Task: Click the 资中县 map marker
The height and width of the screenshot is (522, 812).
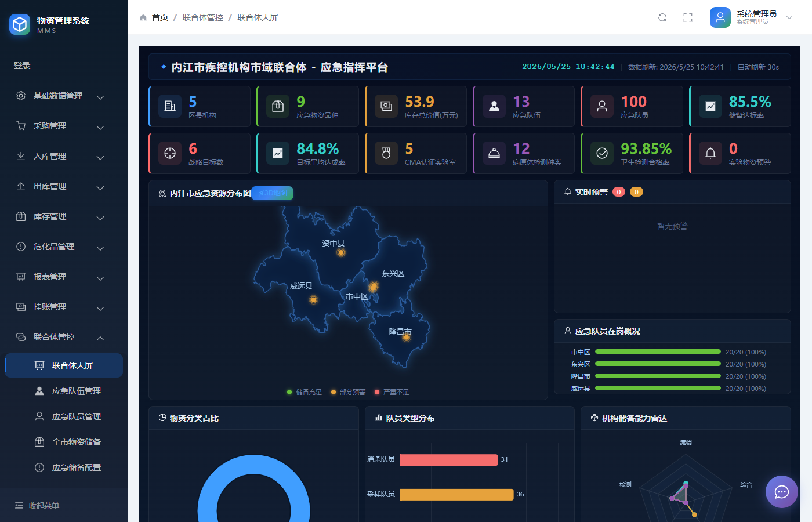Action: click(341, 252)
